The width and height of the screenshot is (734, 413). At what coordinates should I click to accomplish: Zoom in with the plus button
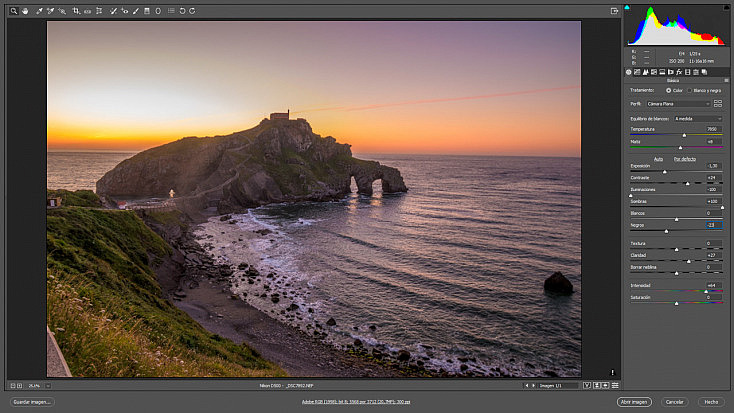point(20,386)
